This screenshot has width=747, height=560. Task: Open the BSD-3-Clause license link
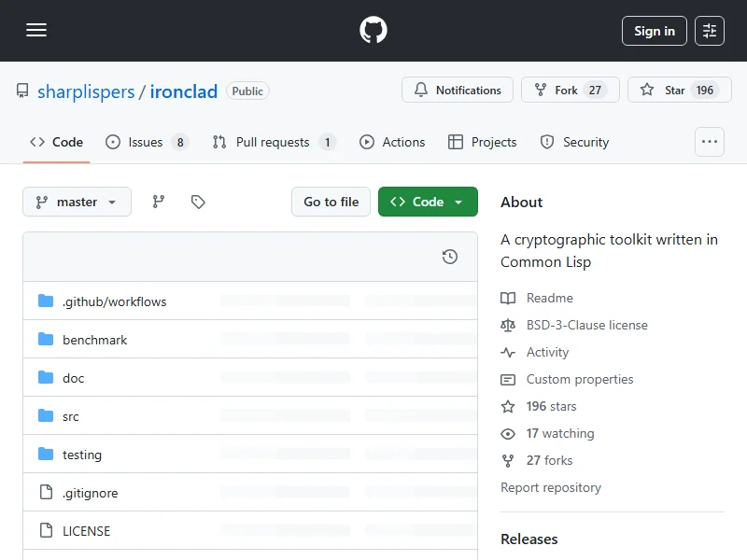coord(586,325)
